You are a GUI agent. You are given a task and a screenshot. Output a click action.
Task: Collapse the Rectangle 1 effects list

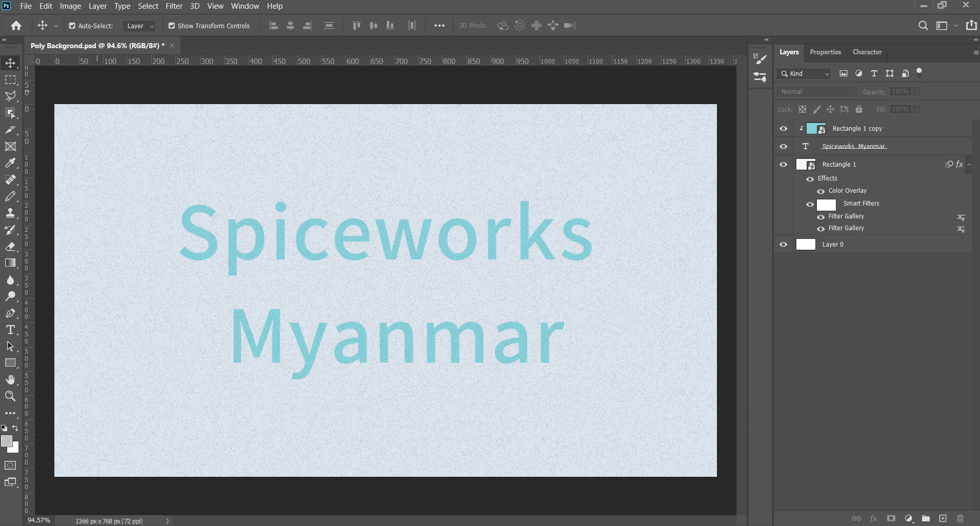[x=969, y=165]
